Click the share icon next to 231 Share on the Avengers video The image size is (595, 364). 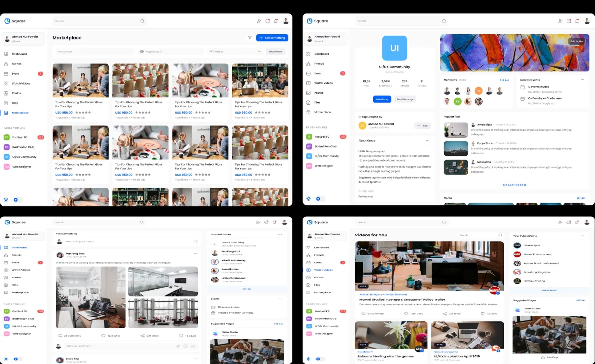point(444,314)
